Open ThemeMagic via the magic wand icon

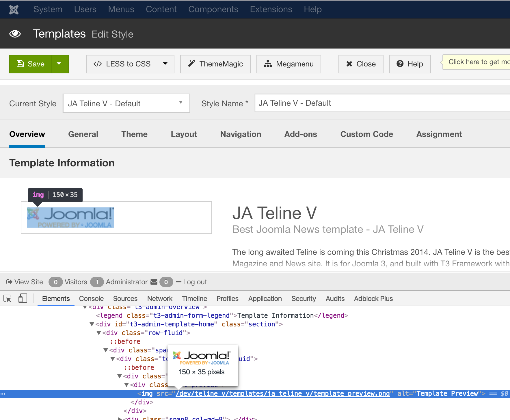pos(191,64)
